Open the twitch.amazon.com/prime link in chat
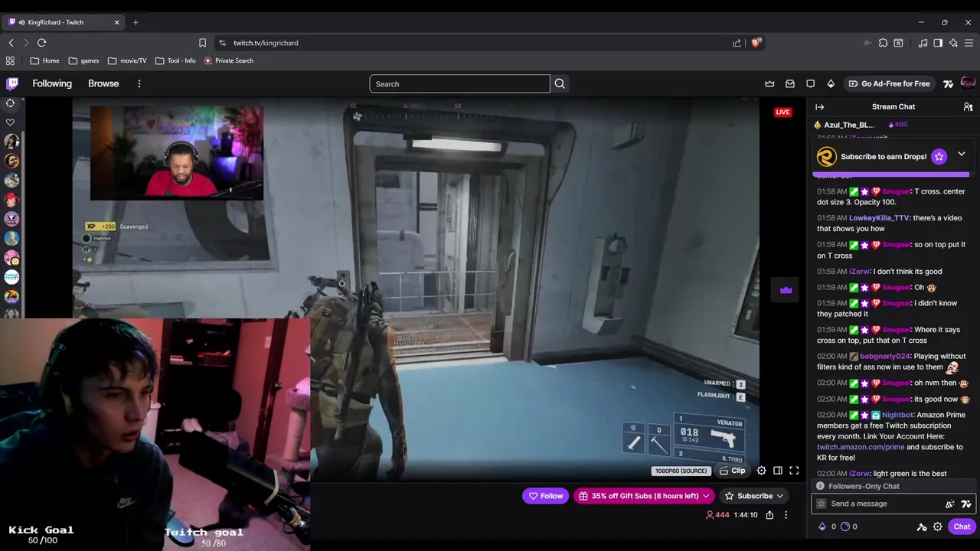This screenshot has width=980, height=551. pos(860,447)
